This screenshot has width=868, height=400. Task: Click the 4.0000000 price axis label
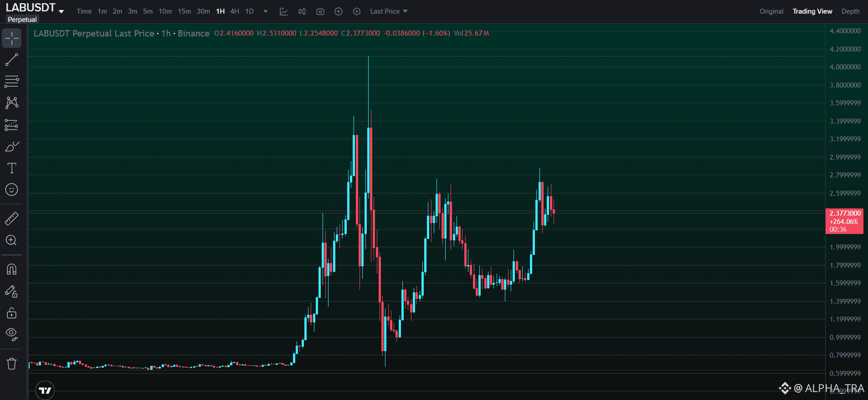pyautogui.click(x=845, y=67)
